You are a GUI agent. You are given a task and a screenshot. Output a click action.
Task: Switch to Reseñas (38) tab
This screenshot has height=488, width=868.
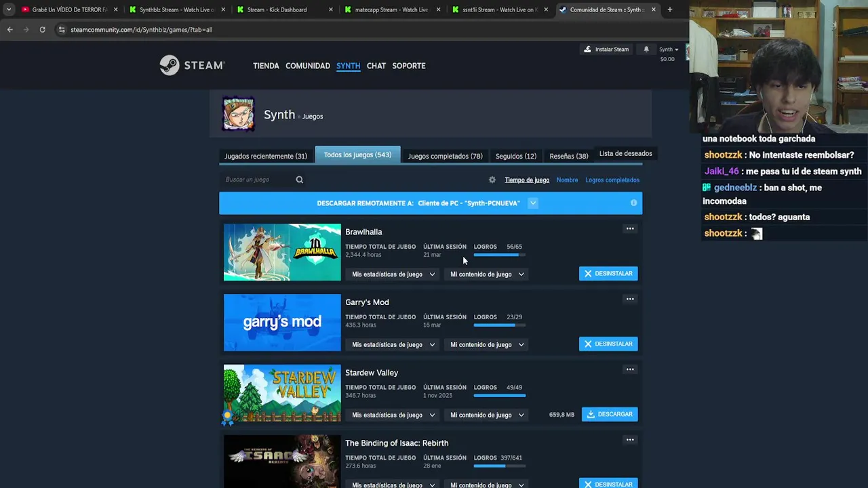[568, 156]
